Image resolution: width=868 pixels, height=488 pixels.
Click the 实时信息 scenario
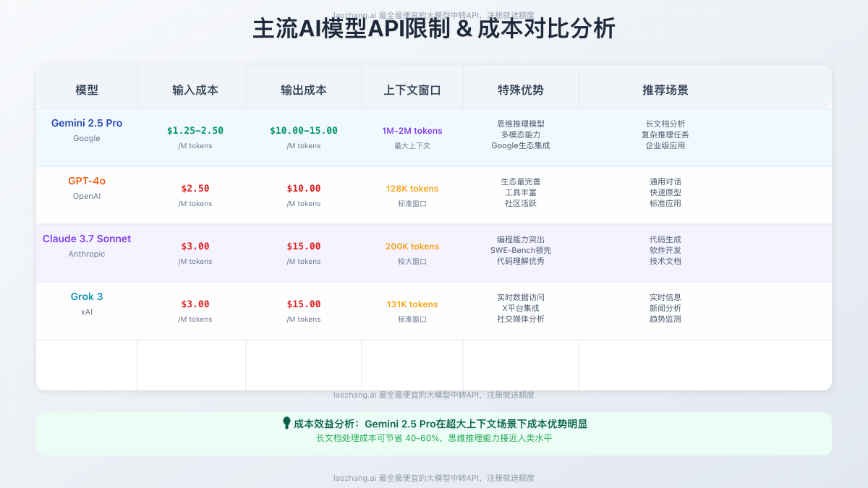(x=665, y=297)
